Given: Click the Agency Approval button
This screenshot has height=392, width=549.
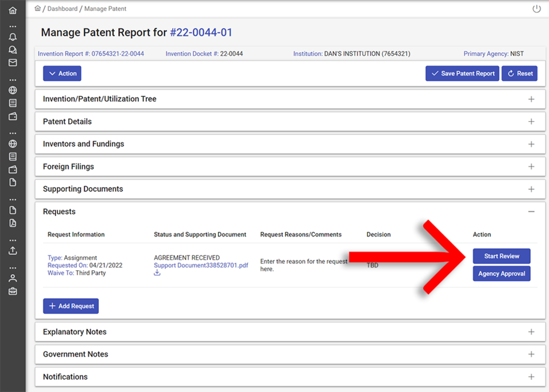Looking at the screenshot, I should point(502,273).
